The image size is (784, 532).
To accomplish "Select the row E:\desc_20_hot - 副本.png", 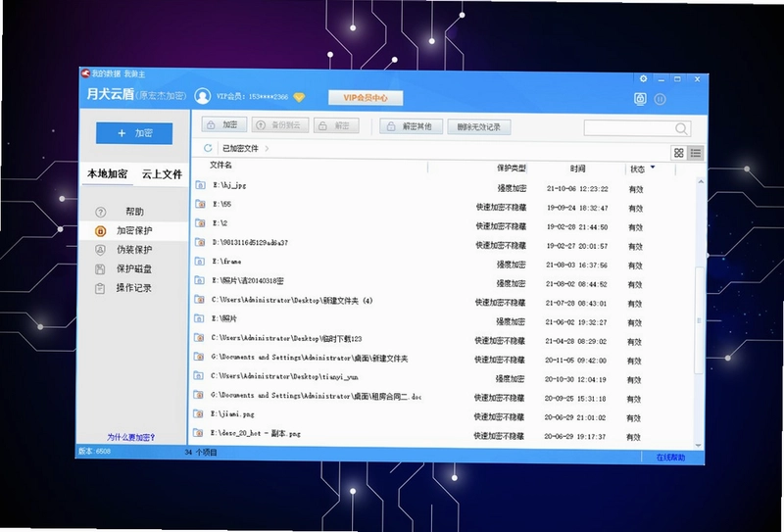I will 443,434.
